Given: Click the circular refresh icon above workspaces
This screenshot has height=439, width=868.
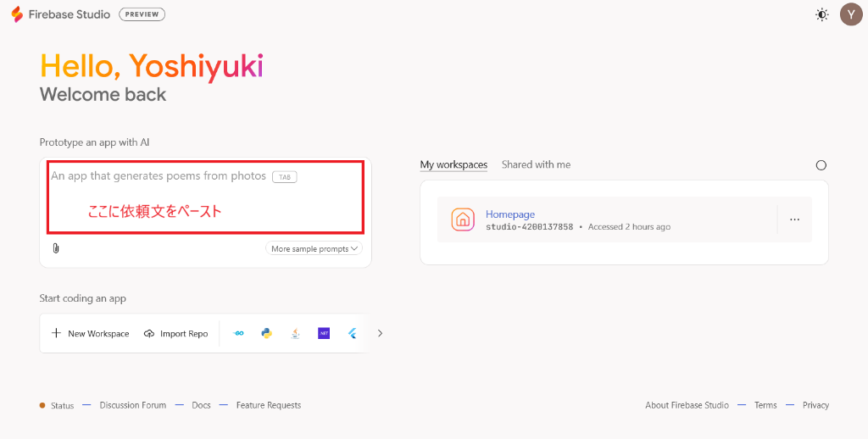Looking at the screenshot, I should pos(821,165).
